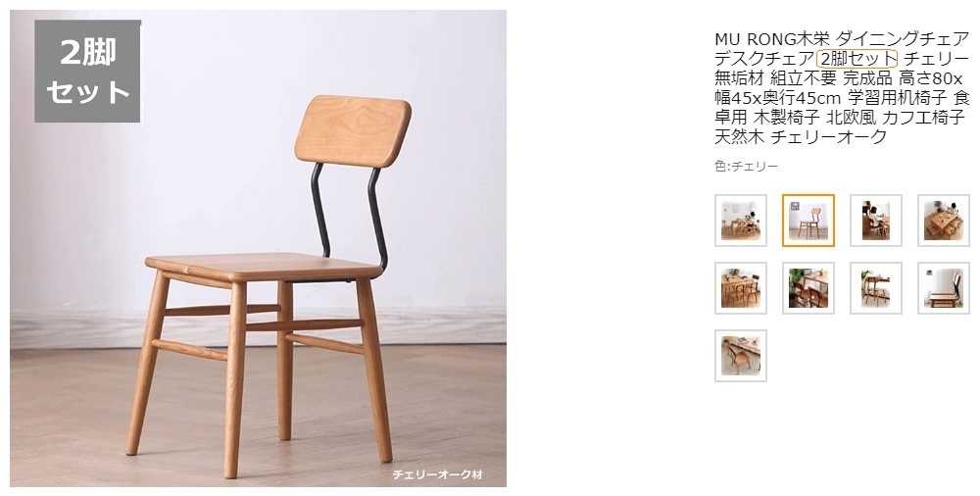The height and width of the screenshot is (496, 980).
Task: Open thumbnail of person seated, rear view
Action: (x=875, y=221)
